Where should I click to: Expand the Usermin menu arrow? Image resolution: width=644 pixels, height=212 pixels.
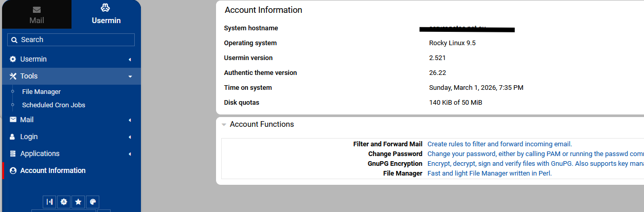(x=130, y=60)
